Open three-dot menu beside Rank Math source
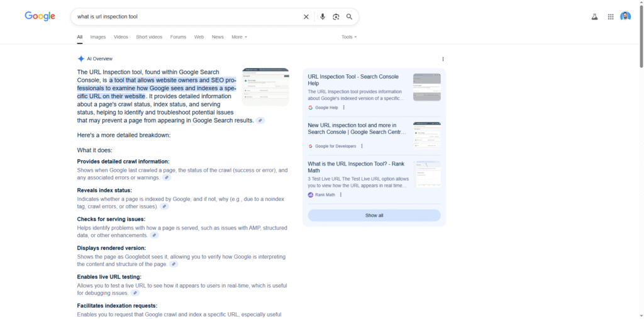This screenshot has height=319, width=644. click(341, 195)
